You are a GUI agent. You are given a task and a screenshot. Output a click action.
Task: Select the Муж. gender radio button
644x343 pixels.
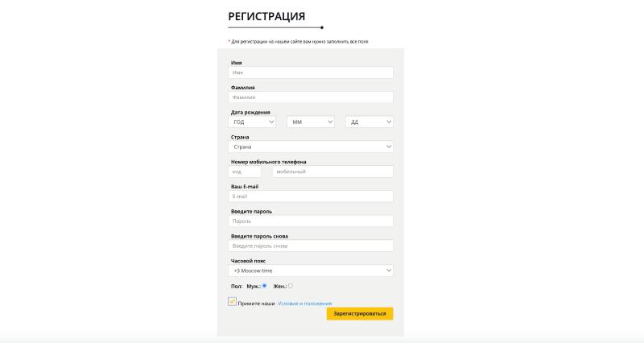[x=265, y=286]
